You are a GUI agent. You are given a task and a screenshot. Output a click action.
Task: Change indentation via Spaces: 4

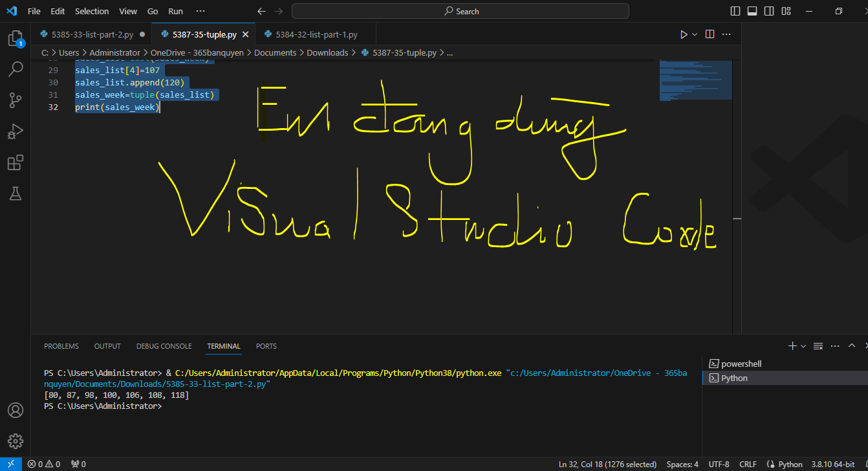tap(682, 464)
